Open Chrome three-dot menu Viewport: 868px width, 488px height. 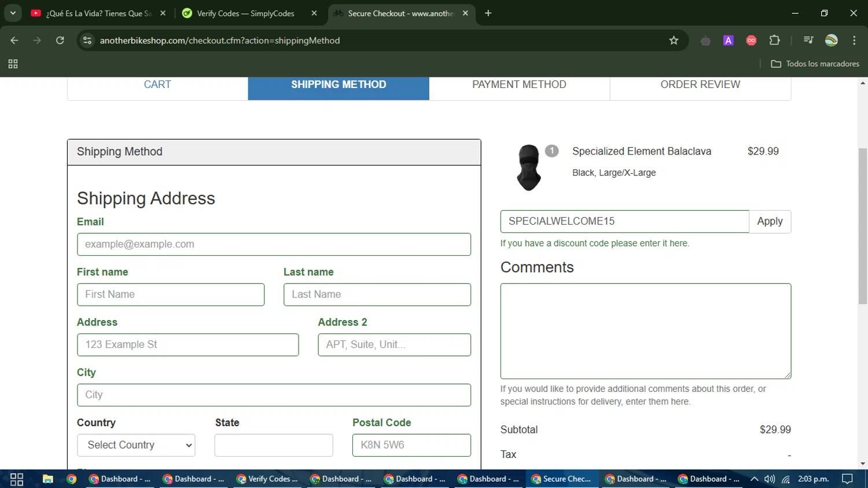tap(854, 41)
